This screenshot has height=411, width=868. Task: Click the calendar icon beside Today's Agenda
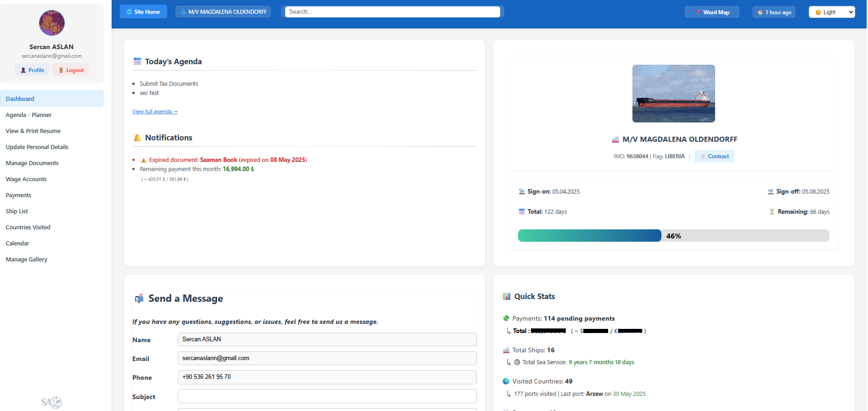pos(137,61)
